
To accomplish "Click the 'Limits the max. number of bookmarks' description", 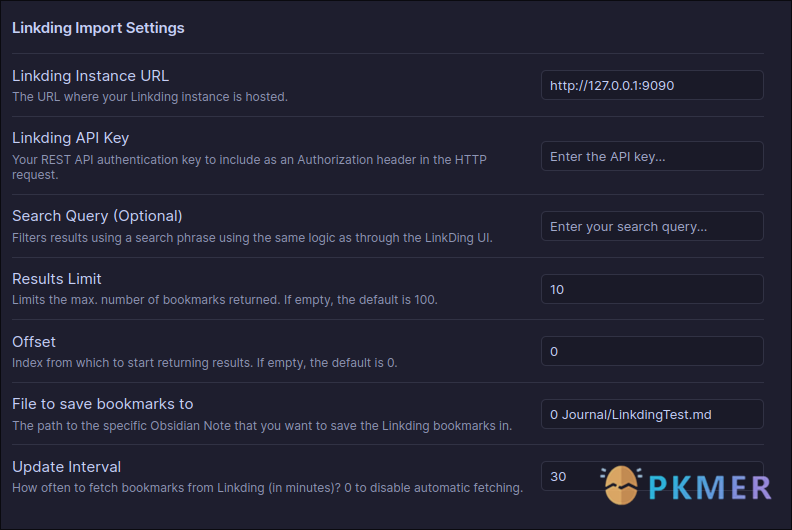I will (225, 300).
